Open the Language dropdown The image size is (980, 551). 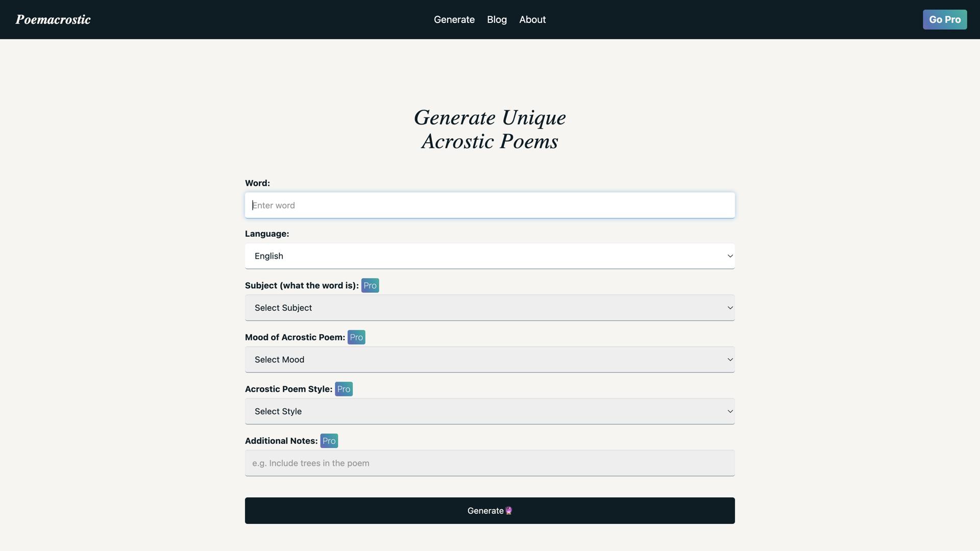point(489,256)
